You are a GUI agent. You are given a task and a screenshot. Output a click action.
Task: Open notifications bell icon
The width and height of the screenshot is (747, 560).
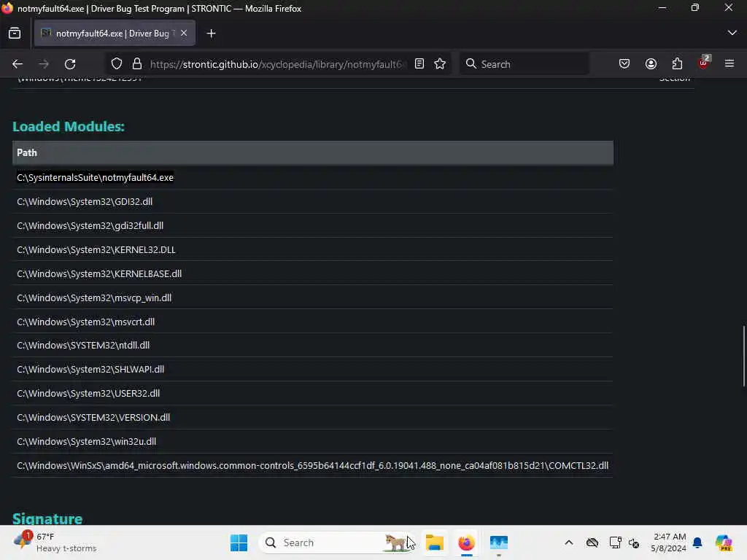[x=697, y=542]
